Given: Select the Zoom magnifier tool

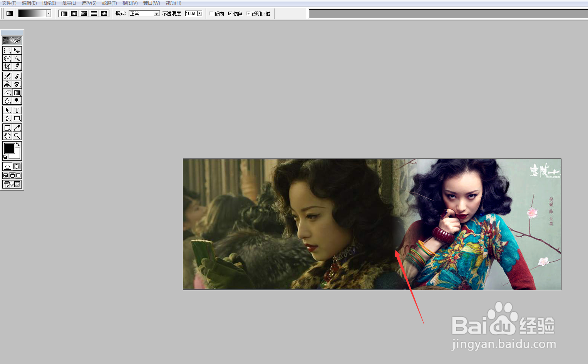Looking at the screenshot, I should tap(17, 136).
